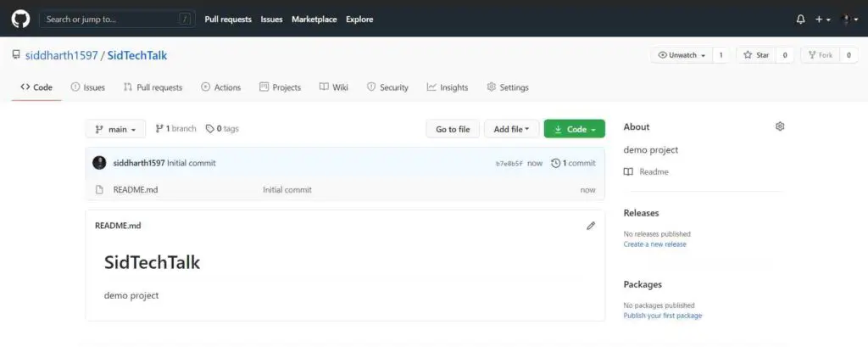
Task: Open the Actions tab
Action: point(221,87)
